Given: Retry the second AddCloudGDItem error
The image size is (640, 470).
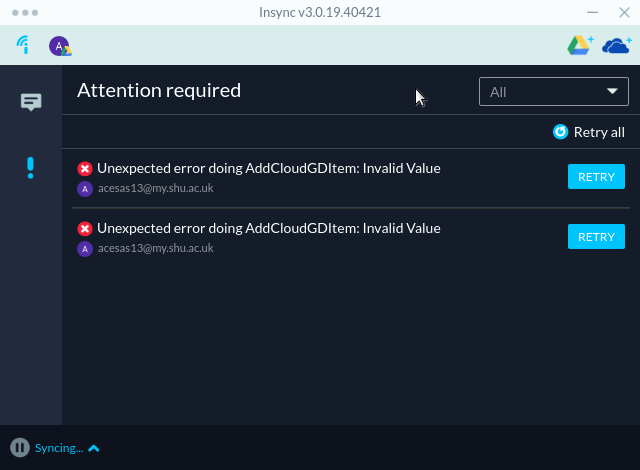Looking at the screenshot, I should [596, 237].
